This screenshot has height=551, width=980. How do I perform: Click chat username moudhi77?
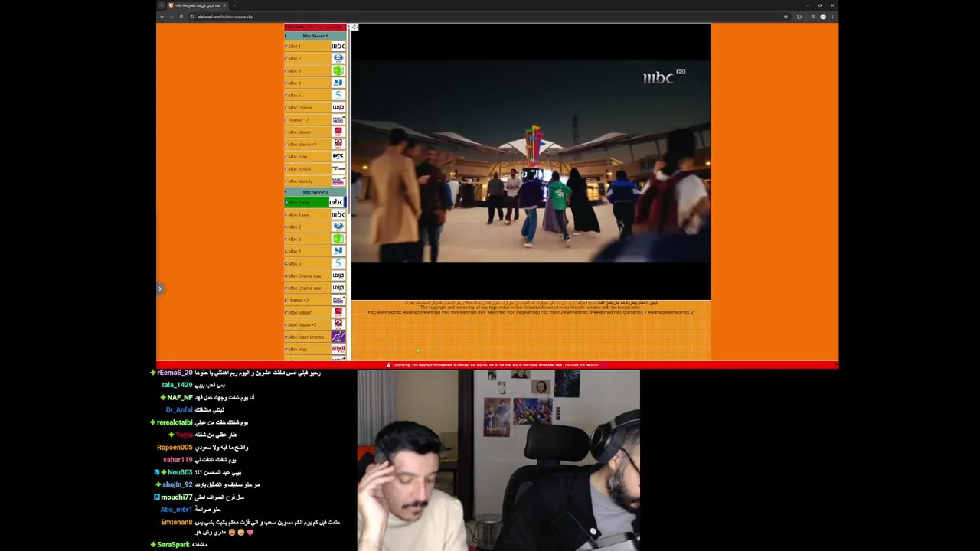click(177, 497)
